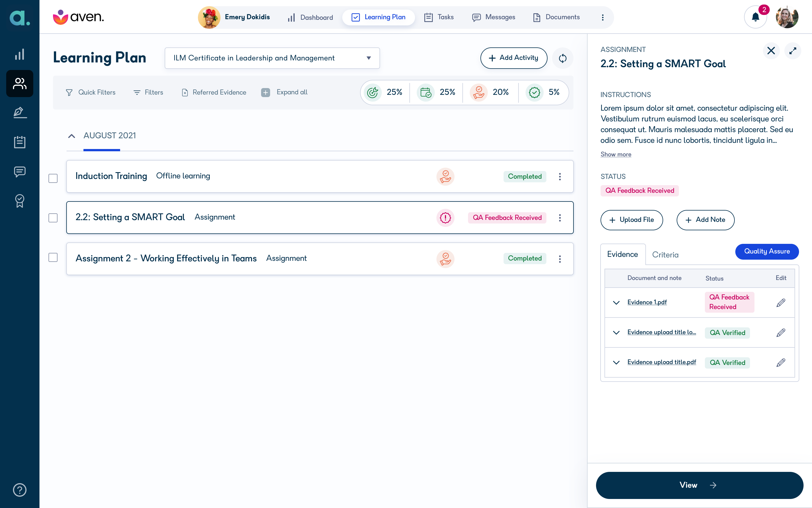Tick the Assignment 2 Working Effectively checkbox
Viewport: 812px width, 508px height.
(53, 257)
